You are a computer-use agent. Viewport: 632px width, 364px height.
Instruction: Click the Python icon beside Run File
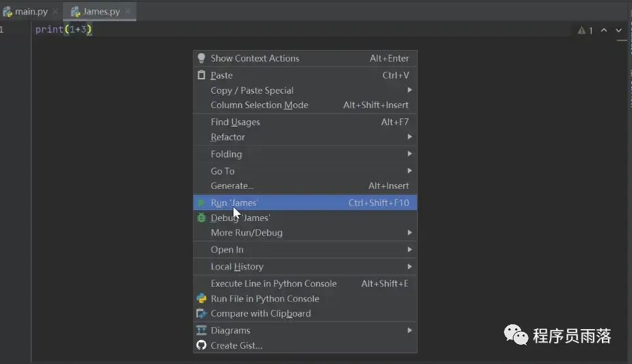pyautogui.click(x=201, y=298)
